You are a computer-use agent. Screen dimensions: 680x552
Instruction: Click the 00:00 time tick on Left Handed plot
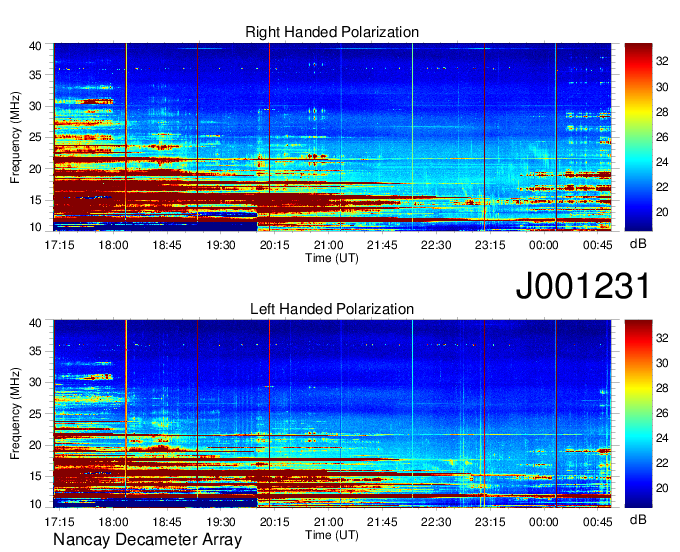(544, 522)
